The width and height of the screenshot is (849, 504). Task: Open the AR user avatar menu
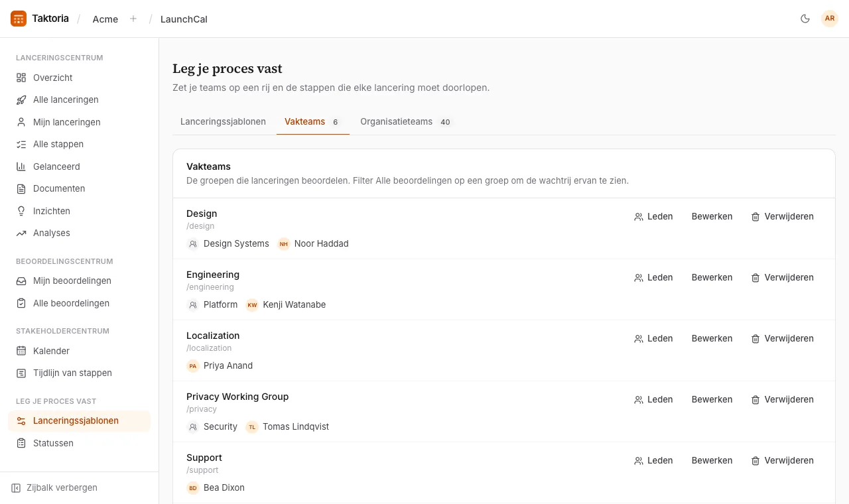(x=830, y=19)
